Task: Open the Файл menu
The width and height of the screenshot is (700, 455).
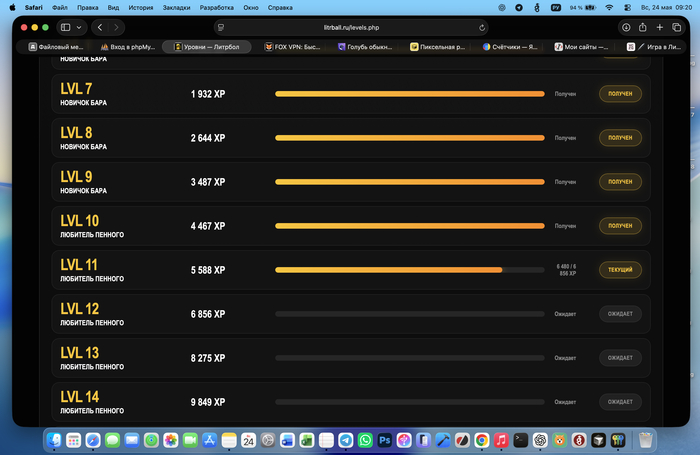Action: tap(60, 8)
